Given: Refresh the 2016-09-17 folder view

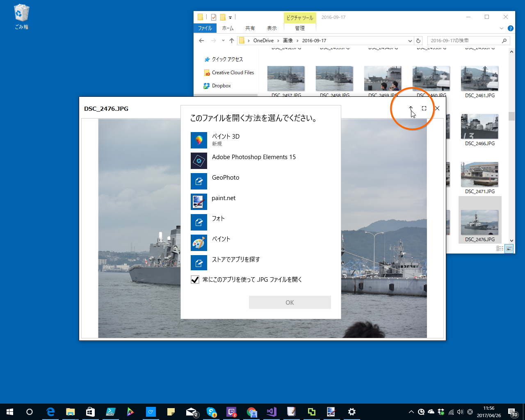Looking at the screenshot, I should (x=418, y=41).
